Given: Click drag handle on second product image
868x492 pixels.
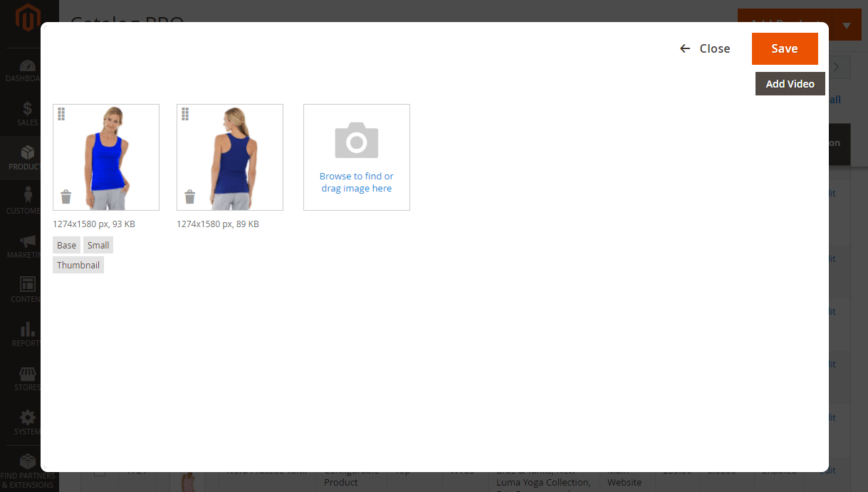Looking at the screenshot, I should tap(186, 114).
